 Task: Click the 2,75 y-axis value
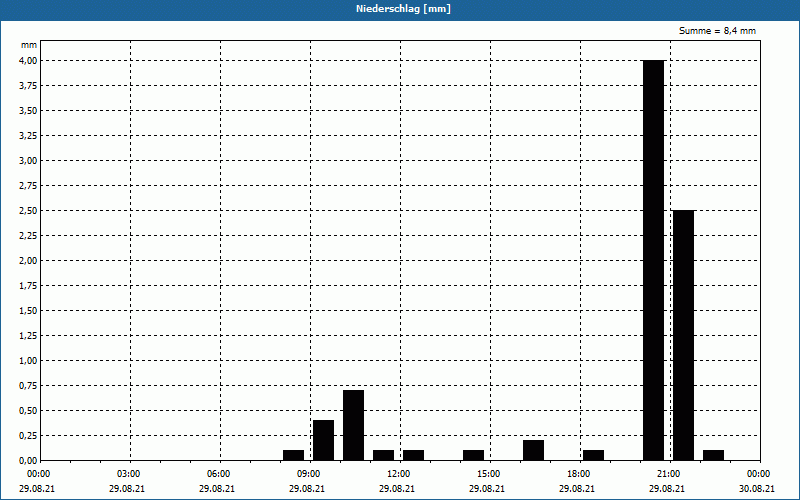pos(28,186)
